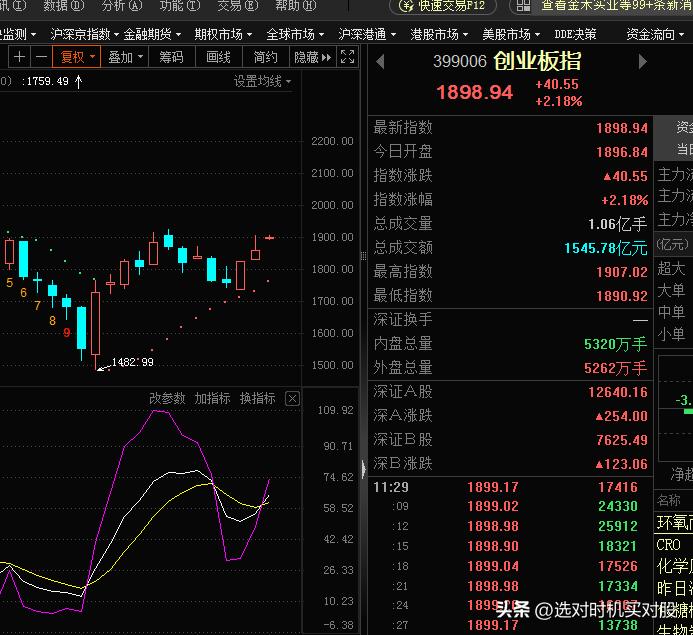
Task: Click the 内盘总量 value 5320万手
Action: tap(616, 344)
